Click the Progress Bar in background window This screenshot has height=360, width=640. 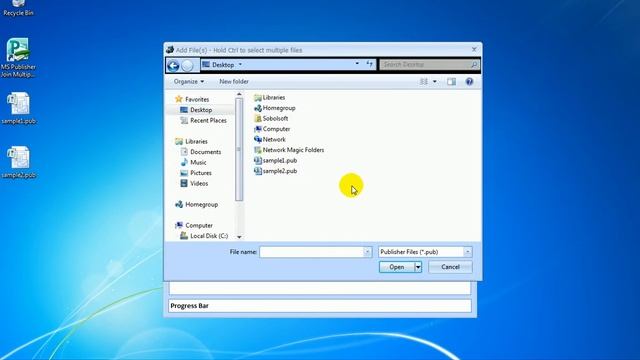click(320, 306)
